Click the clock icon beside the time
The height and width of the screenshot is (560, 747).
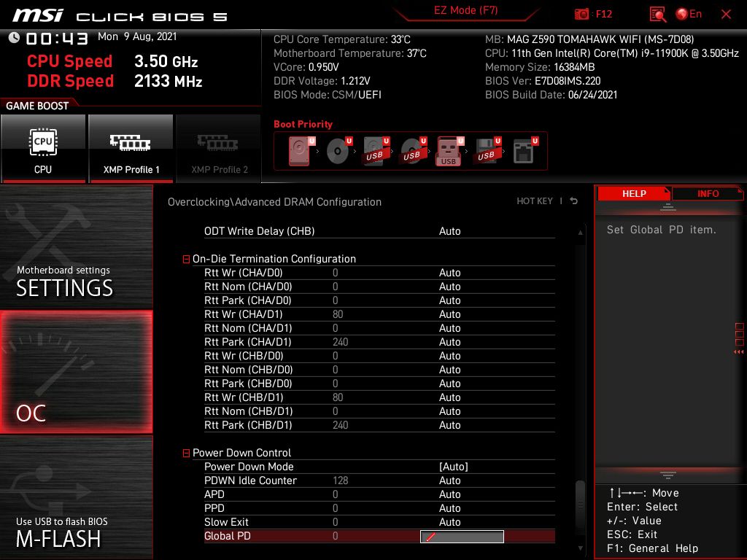tap(15, 38)
